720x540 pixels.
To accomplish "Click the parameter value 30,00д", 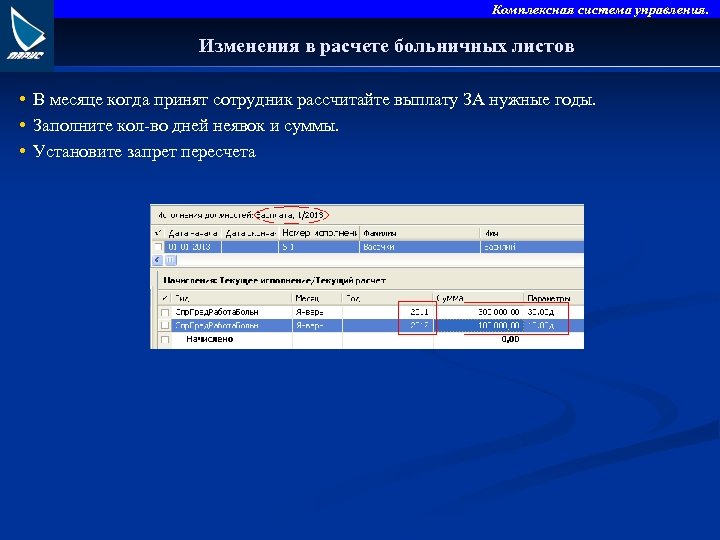I will (540, 312).
